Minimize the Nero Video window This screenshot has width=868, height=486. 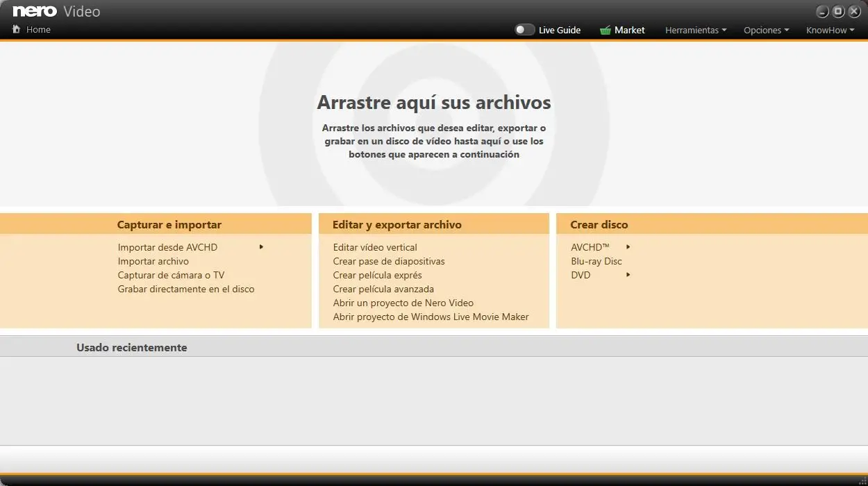[x=822, y=11]
